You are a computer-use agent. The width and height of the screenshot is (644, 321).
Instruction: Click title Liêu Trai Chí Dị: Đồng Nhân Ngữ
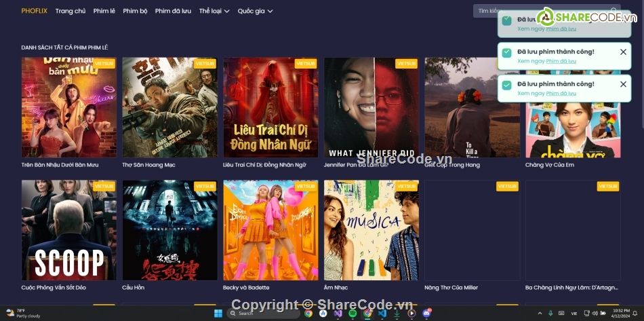click(x=264, y=165)
